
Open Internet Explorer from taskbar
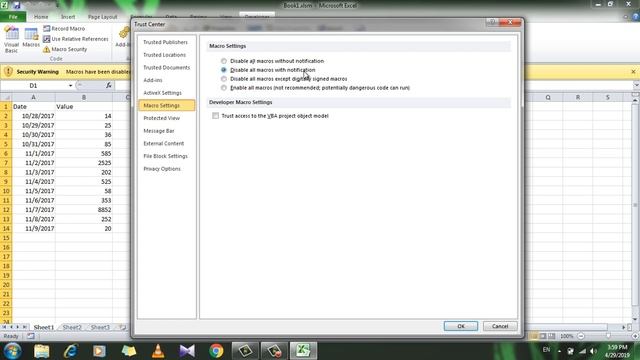tap(71, 351)
